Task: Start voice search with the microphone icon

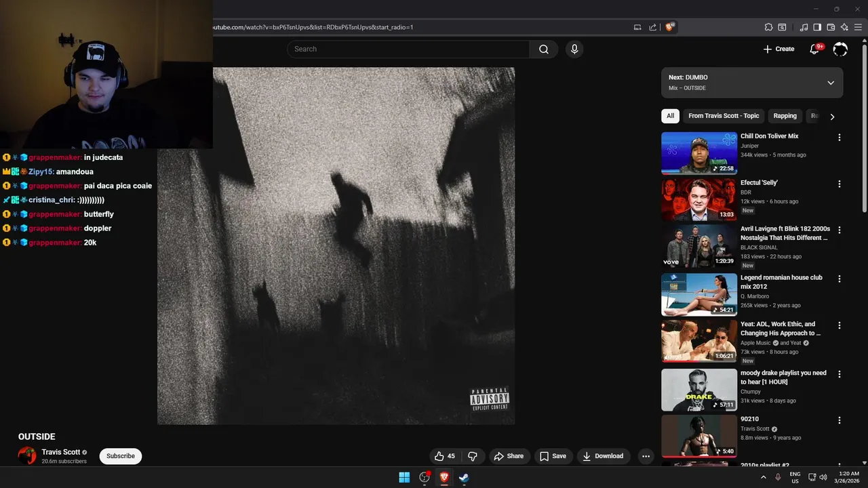Action: pyautogui.click(x=574, y=49)
